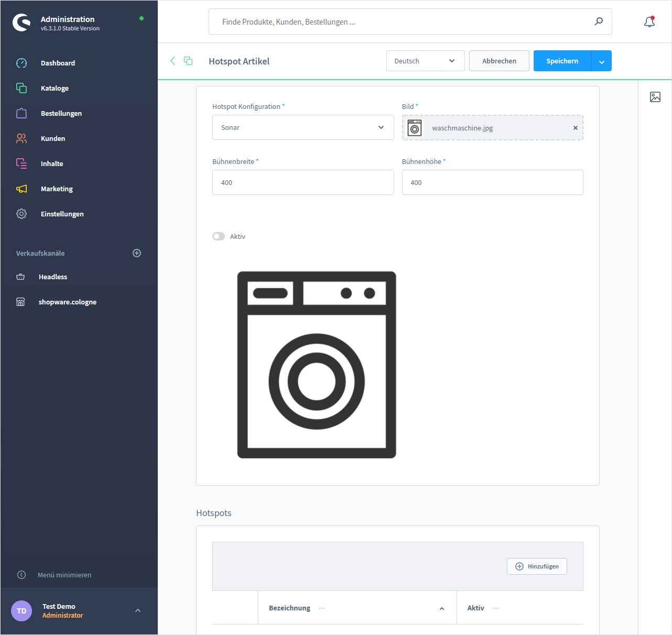Screen dimensions: 672x635
Task: Open Bezeichnung column options dots
Action: 322,608
